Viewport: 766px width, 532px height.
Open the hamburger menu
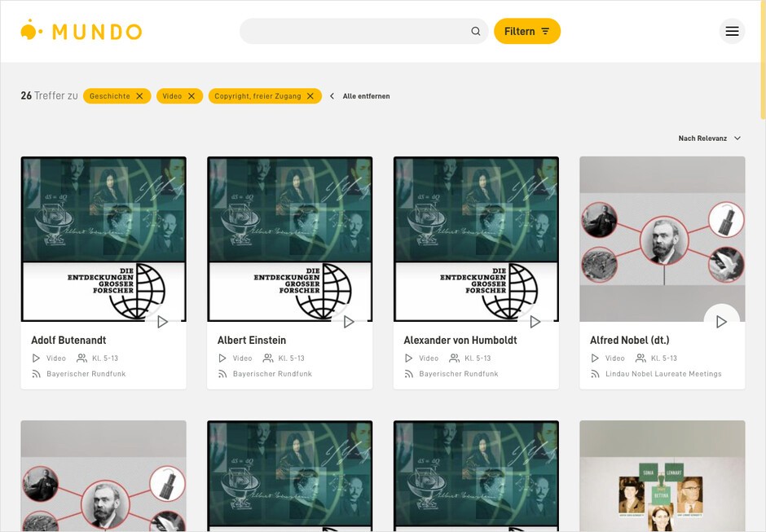coord(732,31)
